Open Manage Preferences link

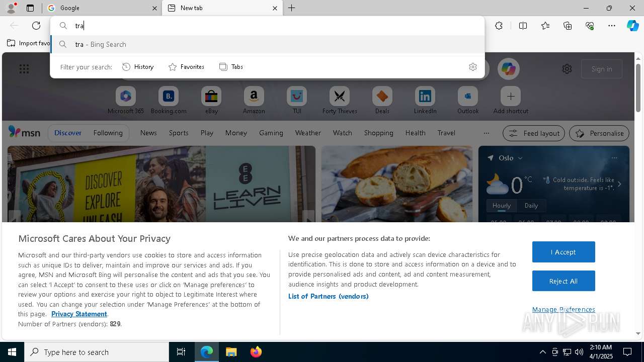[563, 309]
